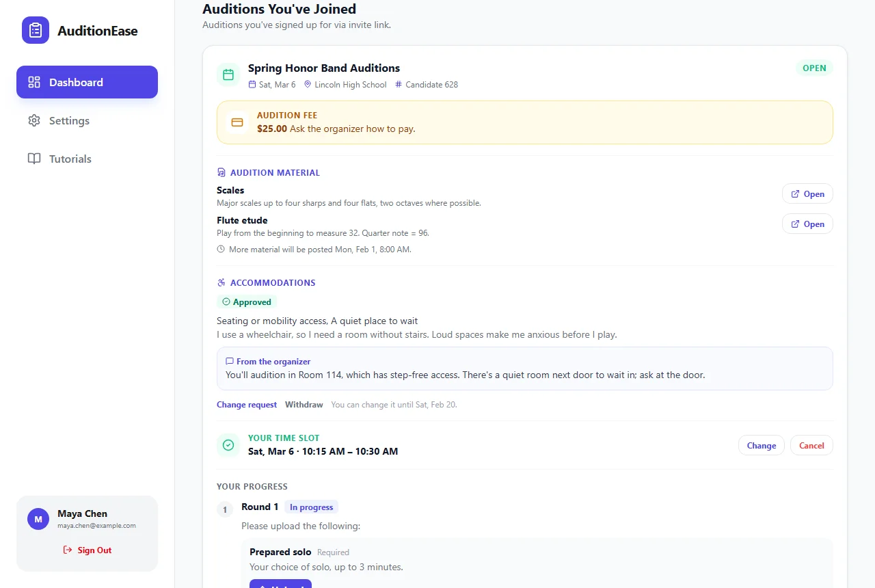This screenshot has height=588, width=875.
Task: Click the round step 1 marker for Round 1
Action: click(x=225, y=509)
